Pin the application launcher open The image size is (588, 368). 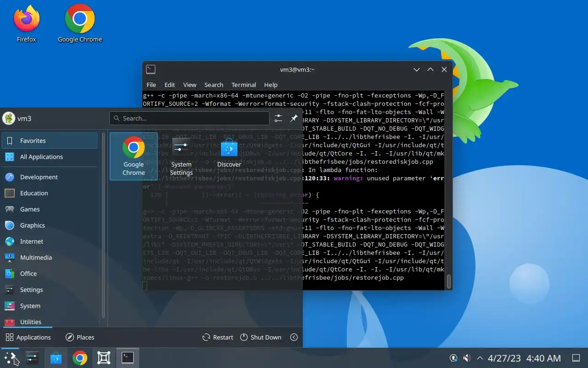[294, 118]
